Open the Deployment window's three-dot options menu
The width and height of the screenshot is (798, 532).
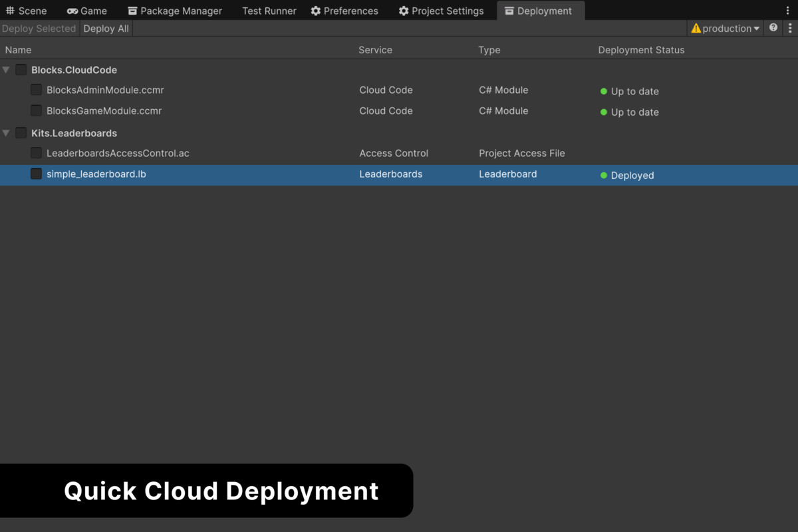coord(790,28)
